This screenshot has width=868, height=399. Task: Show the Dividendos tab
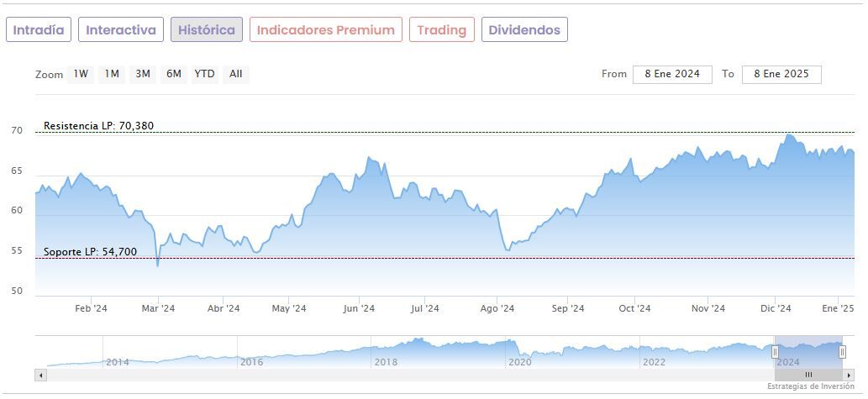[x=524, y=30]
